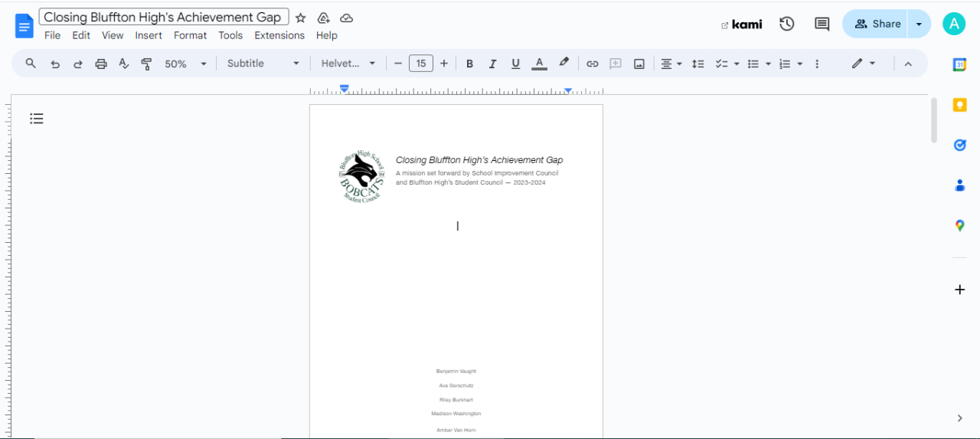Viewport: 980px width, 439px height.
Task: Click the print icon in toolbar
Action: [x=101, y=64]
